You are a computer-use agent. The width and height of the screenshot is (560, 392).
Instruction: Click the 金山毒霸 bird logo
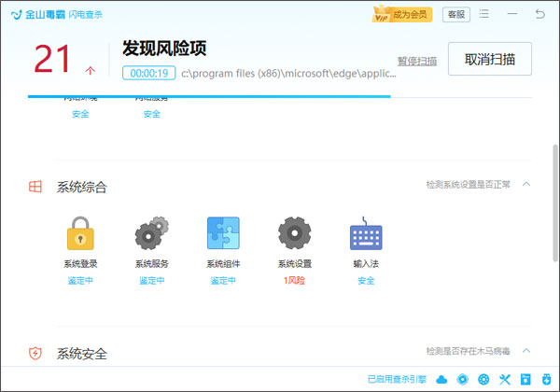[x=17, y=15]
